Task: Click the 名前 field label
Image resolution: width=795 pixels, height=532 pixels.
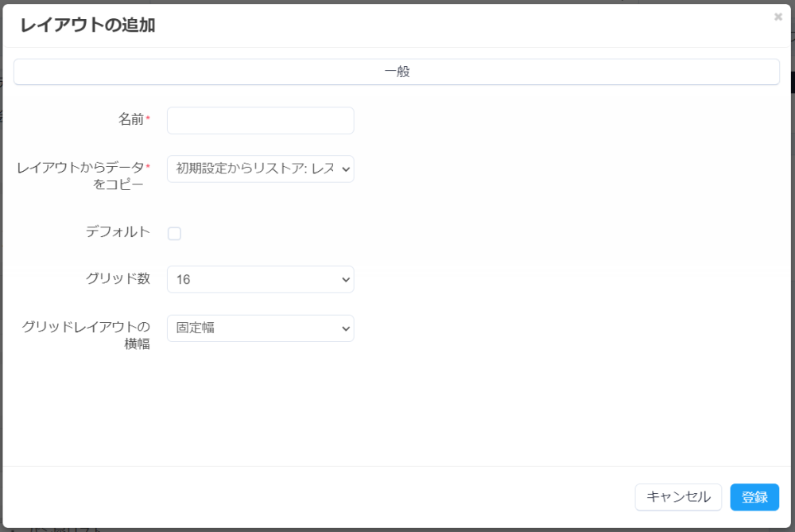Action: (131, 119)
